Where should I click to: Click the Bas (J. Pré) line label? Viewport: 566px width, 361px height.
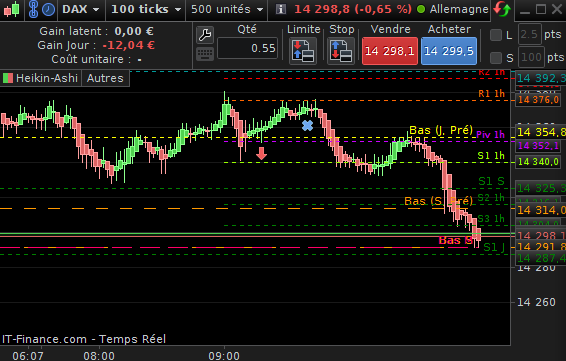[441, 130]
